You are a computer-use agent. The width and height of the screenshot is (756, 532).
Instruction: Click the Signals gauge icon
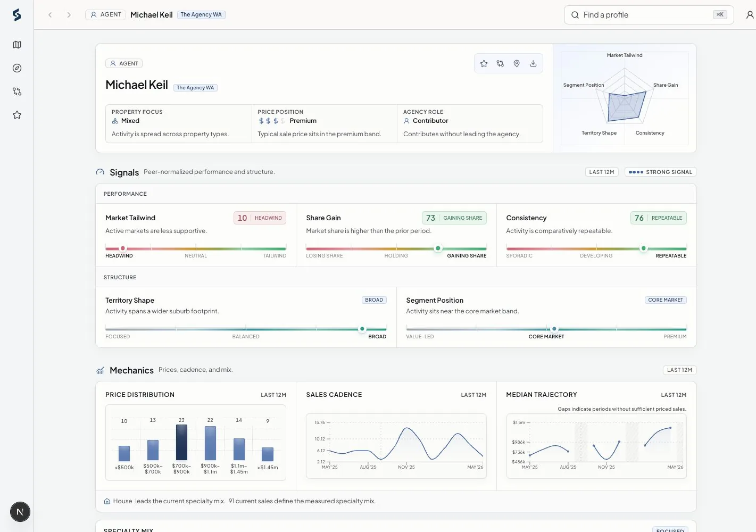pyautogui.click(x=100, y=172)
